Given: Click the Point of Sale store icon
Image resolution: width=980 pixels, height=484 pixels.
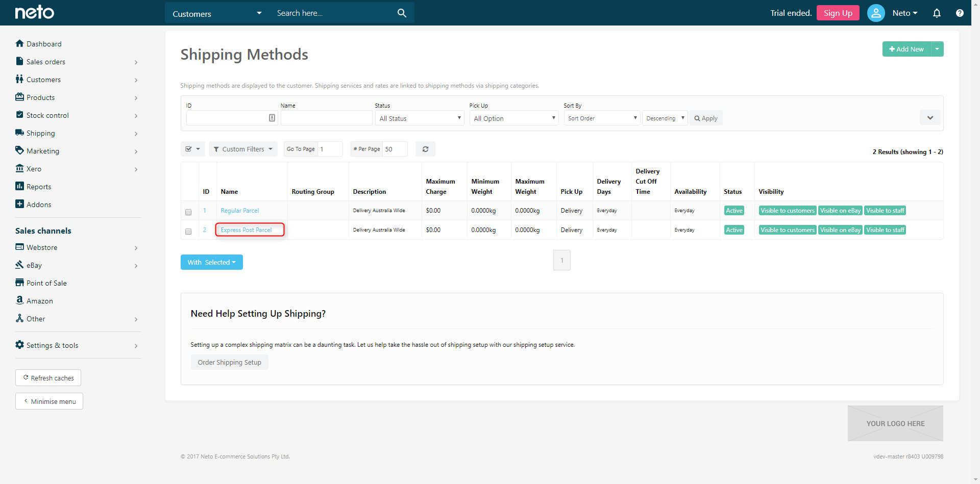Looking at the screenshot, I should pyautogui.click(x=19, y=283).
